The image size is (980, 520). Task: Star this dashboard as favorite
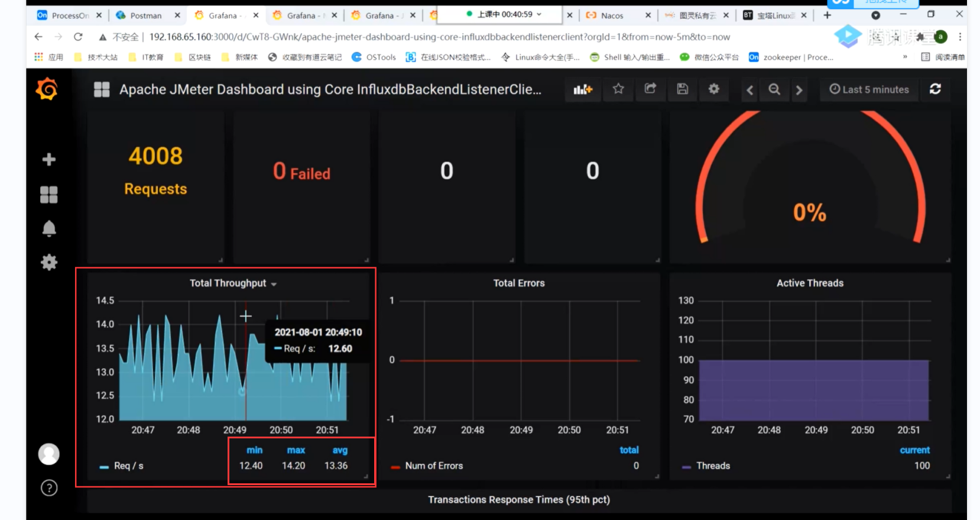click(618, 89)
